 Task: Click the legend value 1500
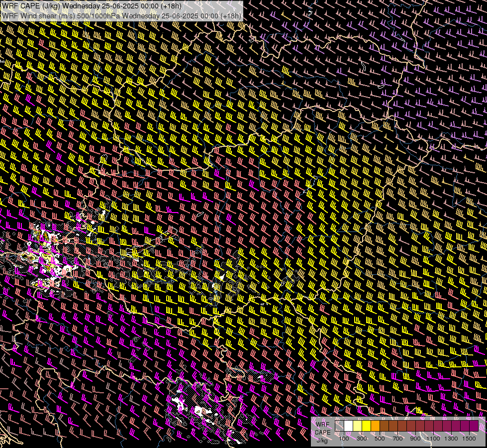click(x=469, y=439)
